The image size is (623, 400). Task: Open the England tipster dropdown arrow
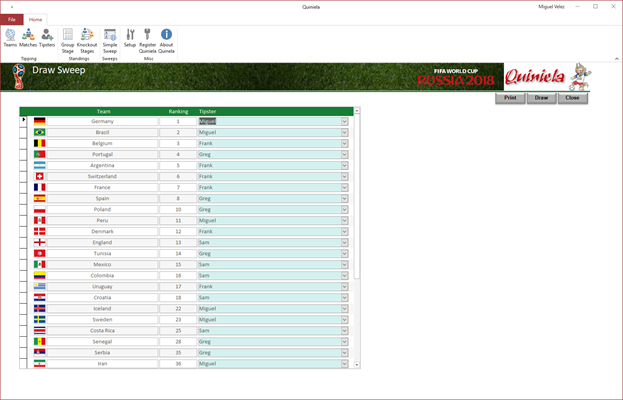(344, 242)
